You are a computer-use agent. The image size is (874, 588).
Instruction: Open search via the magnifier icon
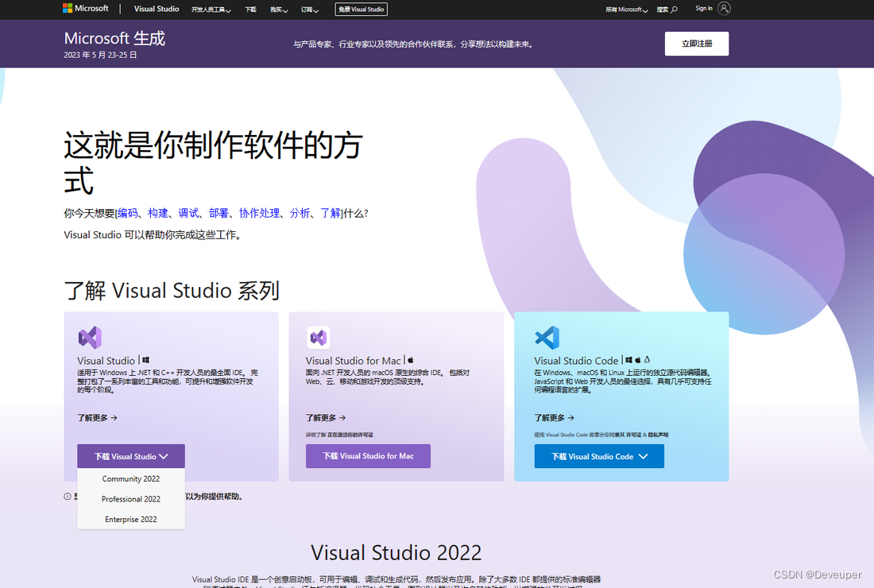674,10
